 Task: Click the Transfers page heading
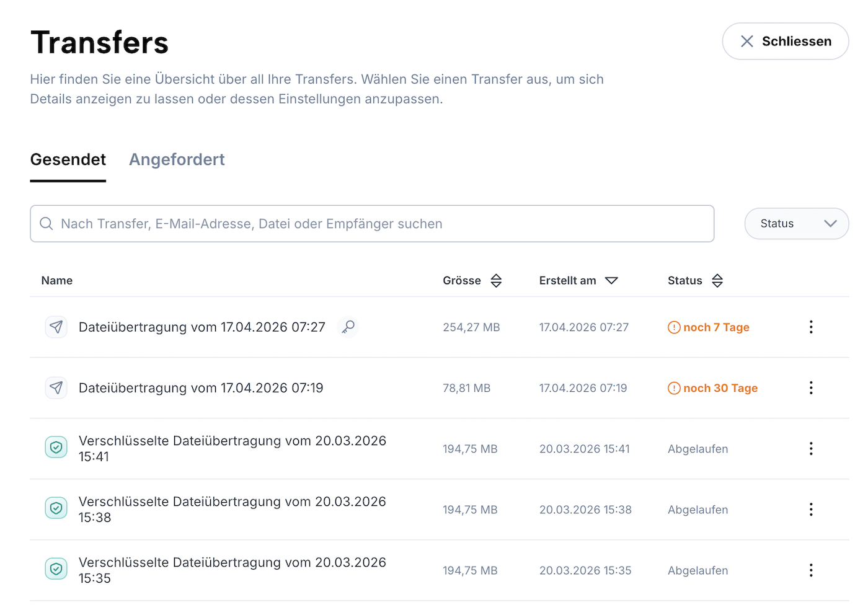coord(99,43)
